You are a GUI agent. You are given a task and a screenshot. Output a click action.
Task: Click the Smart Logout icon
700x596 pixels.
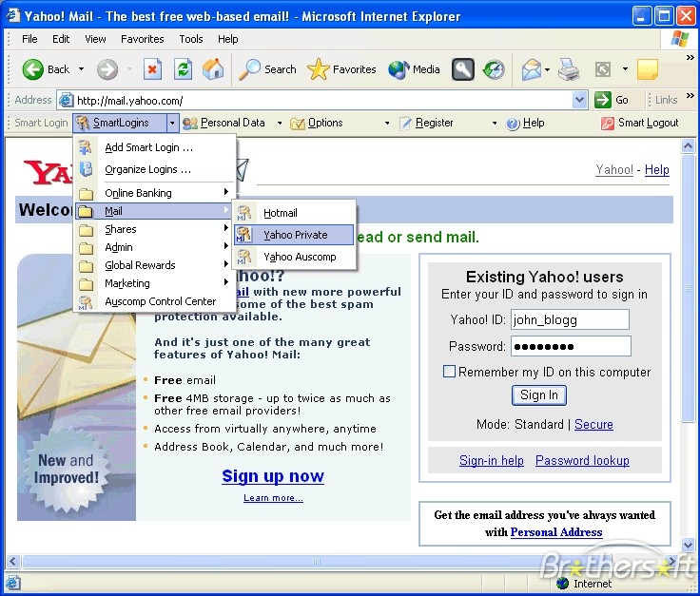pyautogui.click(x=607, y=124)
